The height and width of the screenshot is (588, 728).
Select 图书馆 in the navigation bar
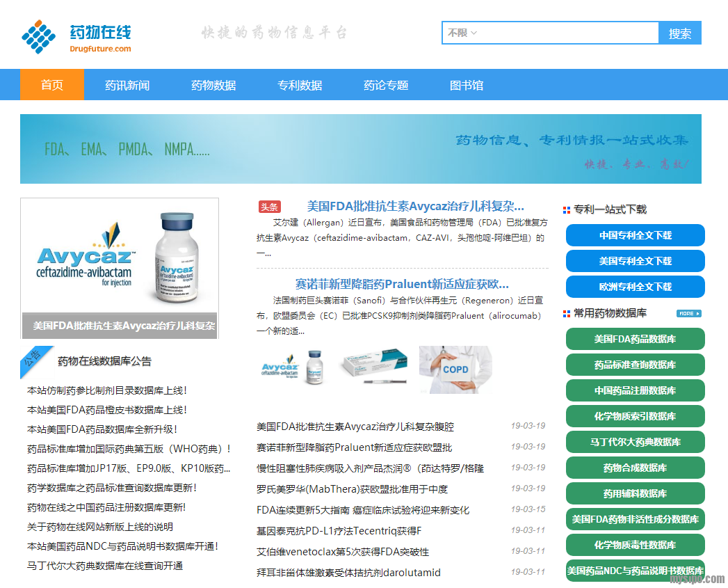(x=467, y=86)
